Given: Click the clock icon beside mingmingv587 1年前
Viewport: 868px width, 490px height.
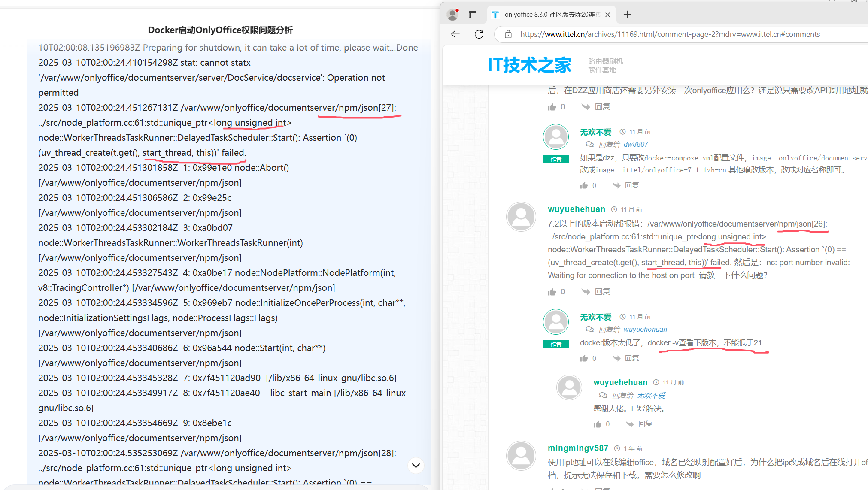Looking at the screenshot, I should tap(617, 448).
